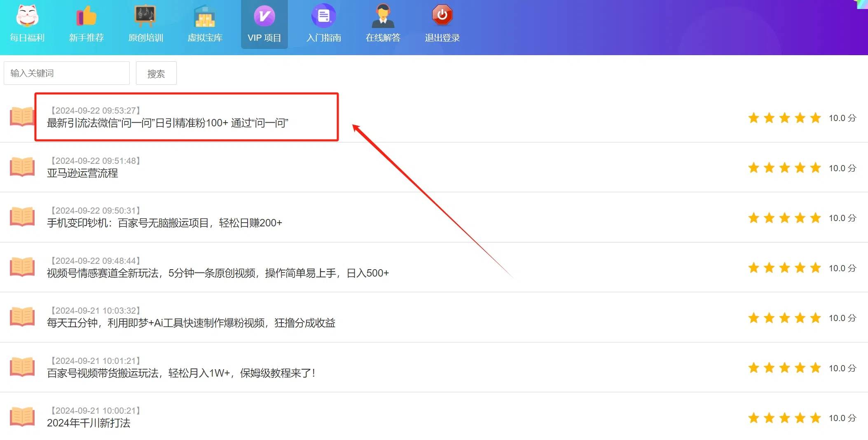Open article 每天五分钟，利用即梦+Ai工具

point(191,323)
